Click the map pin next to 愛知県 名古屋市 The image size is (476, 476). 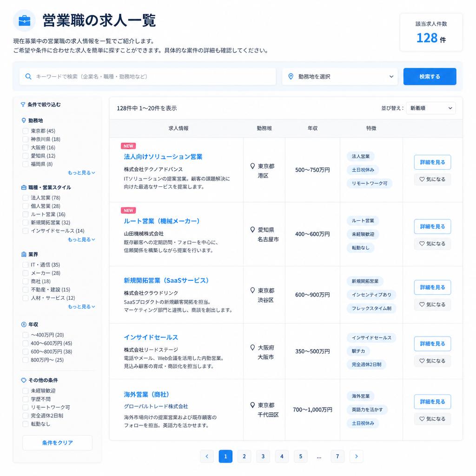[x=252, y=230]
